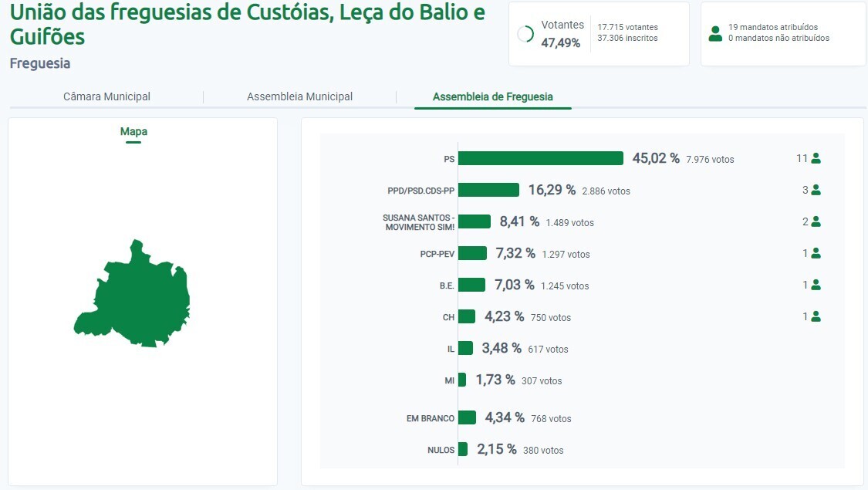
Task: Open the Assembleia Municipal tab
Action: [x=299, y=96]
